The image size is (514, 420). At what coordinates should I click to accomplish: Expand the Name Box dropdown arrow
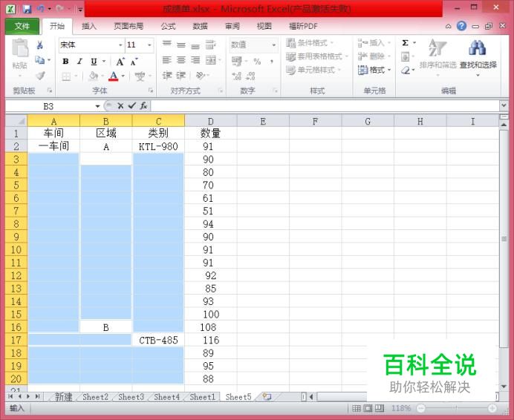tap(97, 106)
